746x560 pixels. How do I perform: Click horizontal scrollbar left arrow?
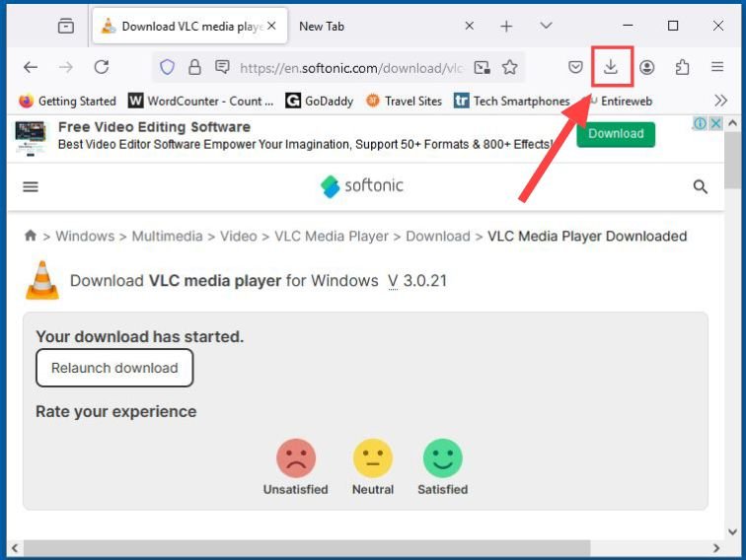point(15,548)
